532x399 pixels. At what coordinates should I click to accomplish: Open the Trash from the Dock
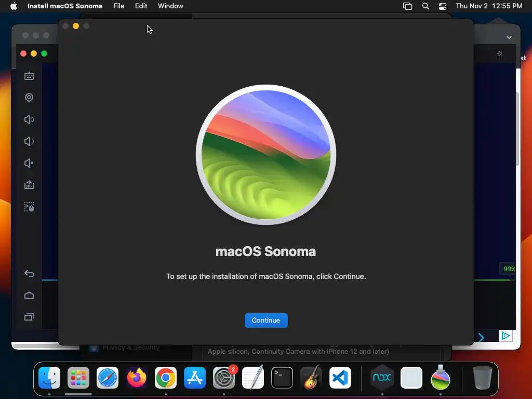(483, 378)
